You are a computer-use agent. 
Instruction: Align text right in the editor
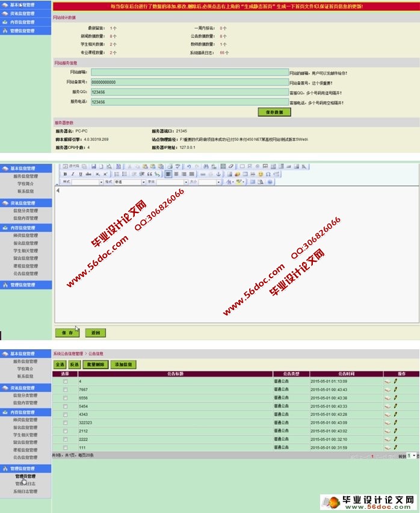pos(184,174)
